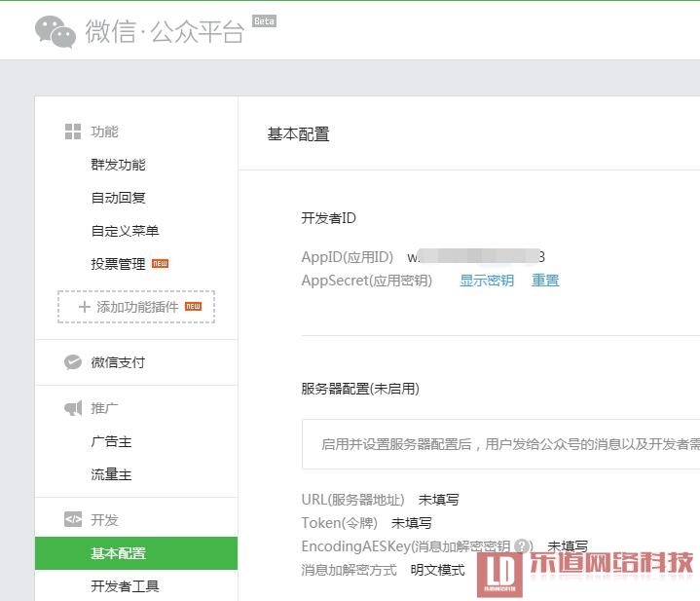700x601 pixels.
Task: Click the 推广 section header label
Action: [x=104, y=408]
